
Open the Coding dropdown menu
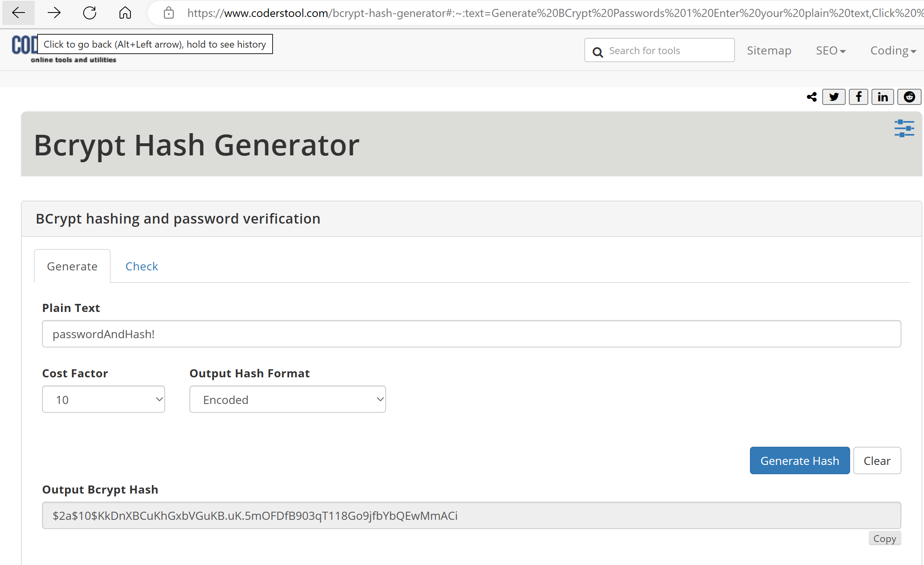click(893, 50)
